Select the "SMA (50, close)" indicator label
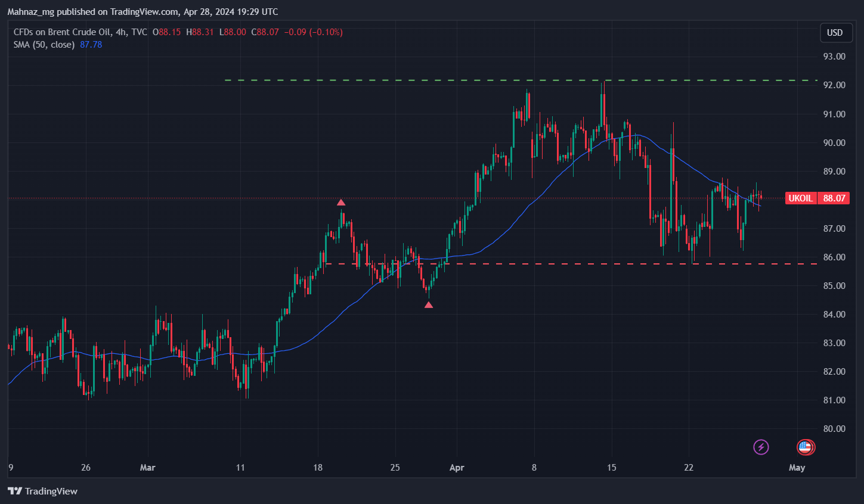864x504 pixels. click(44, 45)
